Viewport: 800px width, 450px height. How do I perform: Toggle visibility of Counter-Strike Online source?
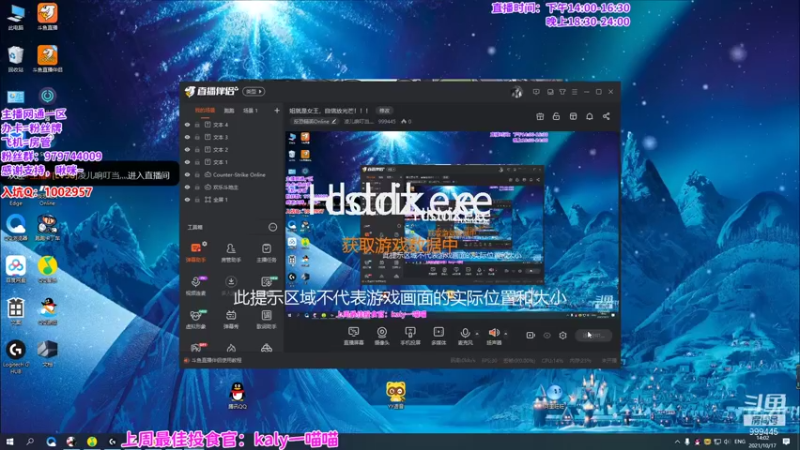click(x=187, y=174)
